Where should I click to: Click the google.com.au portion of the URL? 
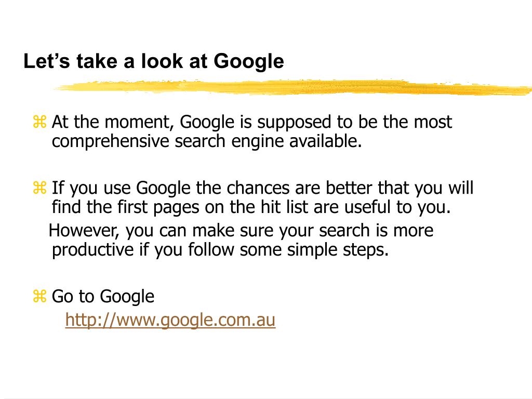[x=218, y=320]
